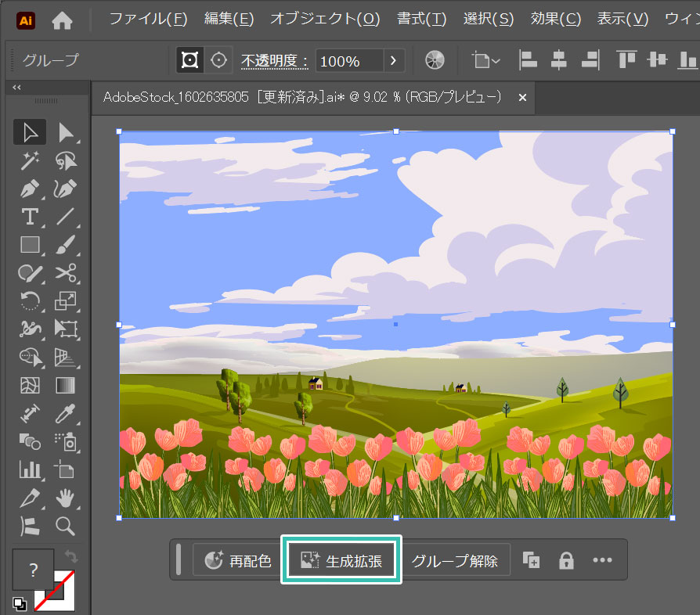
Task: Expand the opacity slider arrow next to 100%
Action: coord(393,60)
